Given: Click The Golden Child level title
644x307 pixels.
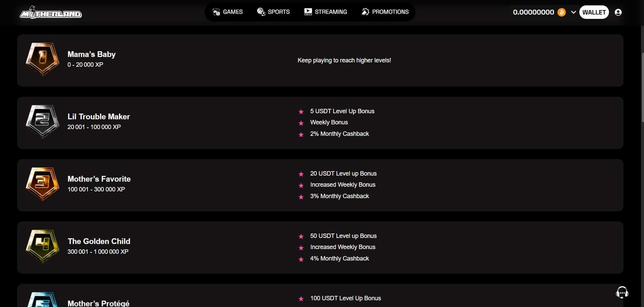Looking at the screenshot, I should (99, 241).
